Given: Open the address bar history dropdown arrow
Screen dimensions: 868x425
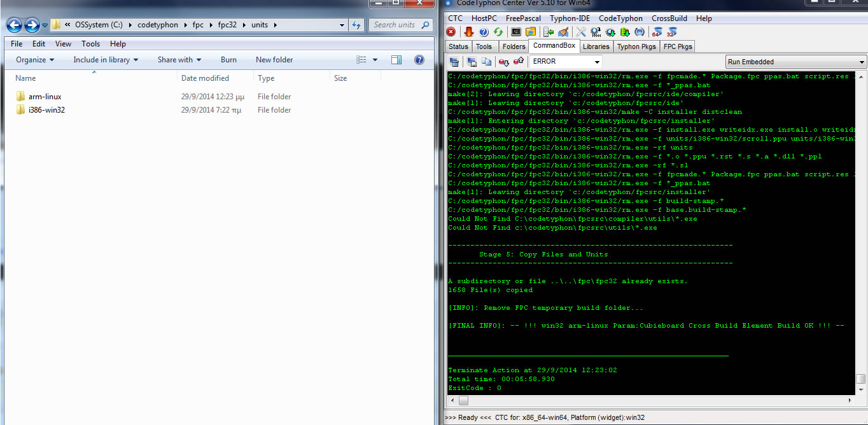Looking at the screenshot, I should [342, 25].
